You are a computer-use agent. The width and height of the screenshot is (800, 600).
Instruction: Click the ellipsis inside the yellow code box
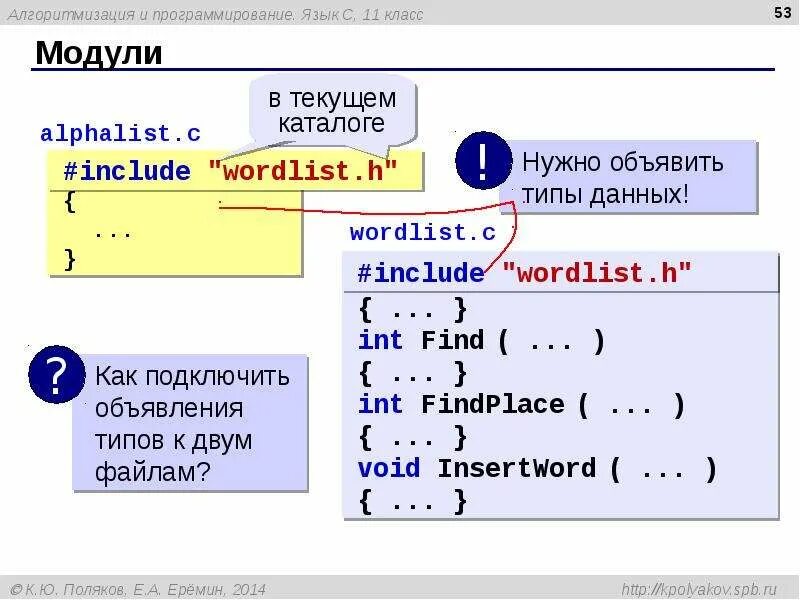click(x=113, y=234)
